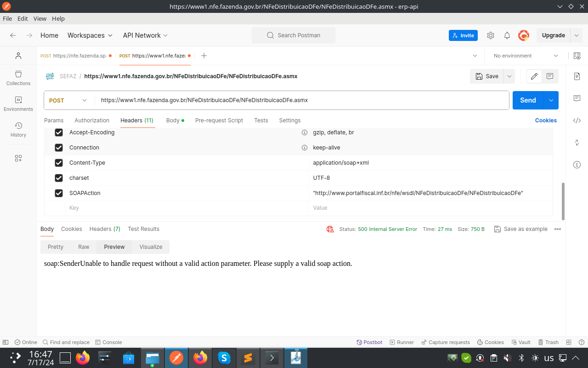
Task: Open Skype from the taskbar
Action: click(224, 358)
